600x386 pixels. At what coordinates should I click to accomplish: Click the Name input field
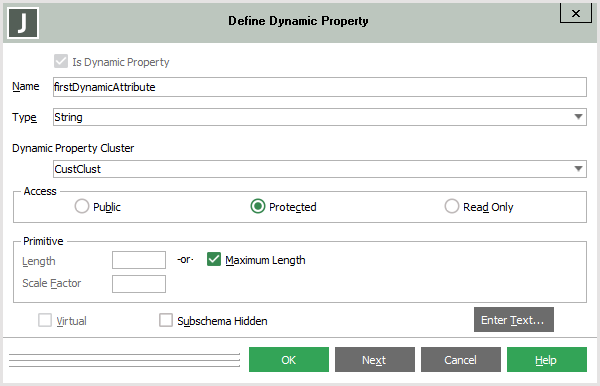pos(320,87)
